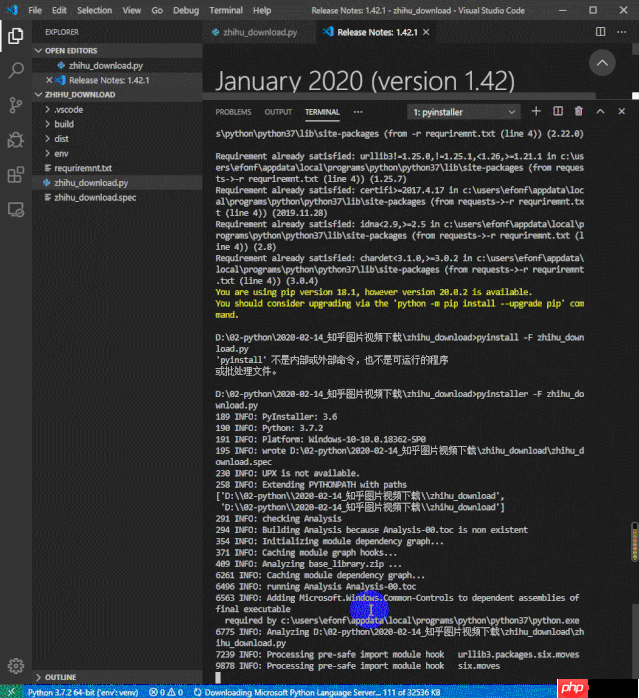Maximize the panel with the up chevron
This screenshot has width=639, height=698.
tap(600, 111)
